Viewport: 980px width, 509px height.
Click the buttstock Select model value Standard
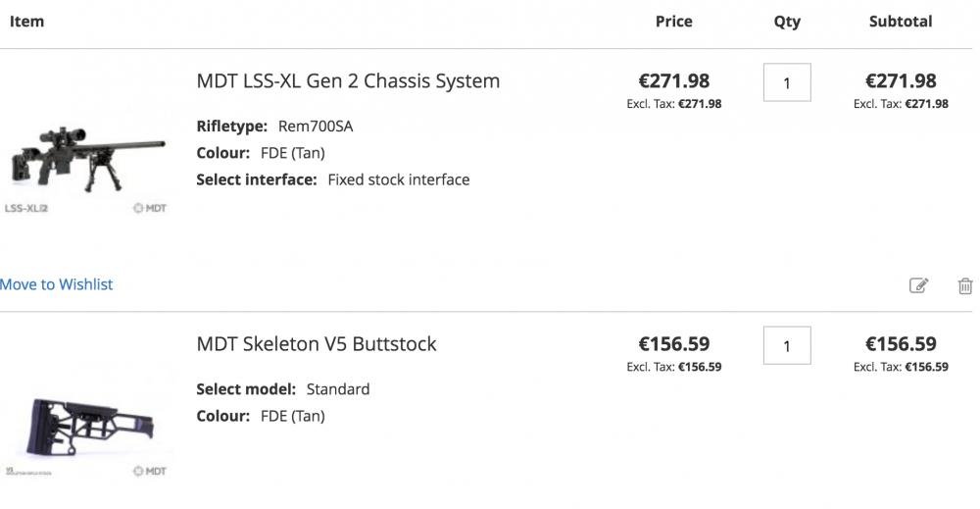338,389
